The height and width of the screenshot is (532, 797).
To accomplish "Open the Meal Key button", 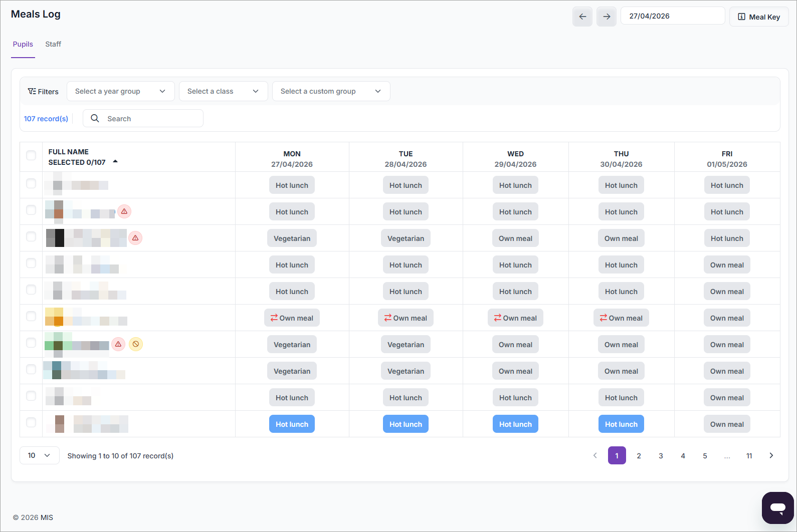I will pos(758,17).
